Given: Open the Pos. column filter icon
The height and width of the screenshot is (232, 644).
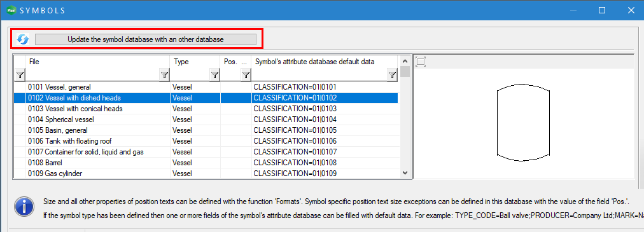Looking at the screenshot, I should [246, 75].
